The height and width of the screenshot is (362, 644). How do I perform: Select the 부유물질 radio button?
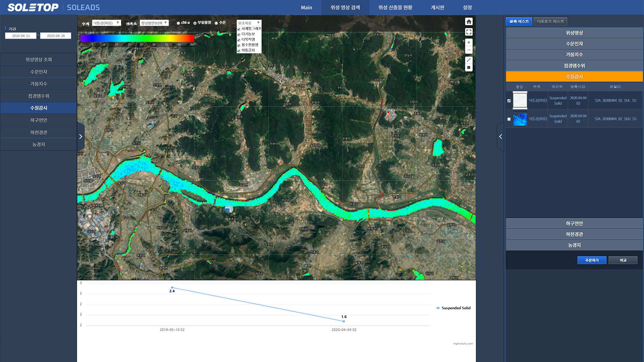(x=195, y=23)
